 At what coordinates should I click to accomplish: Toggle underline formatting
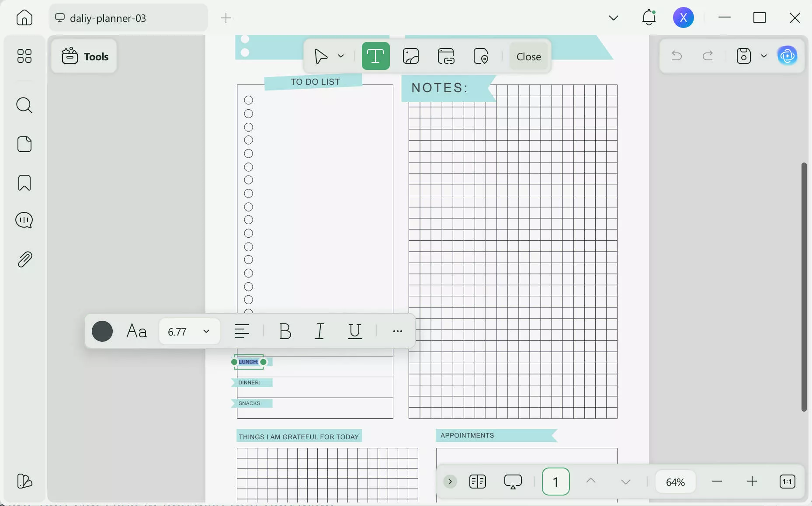355,331
